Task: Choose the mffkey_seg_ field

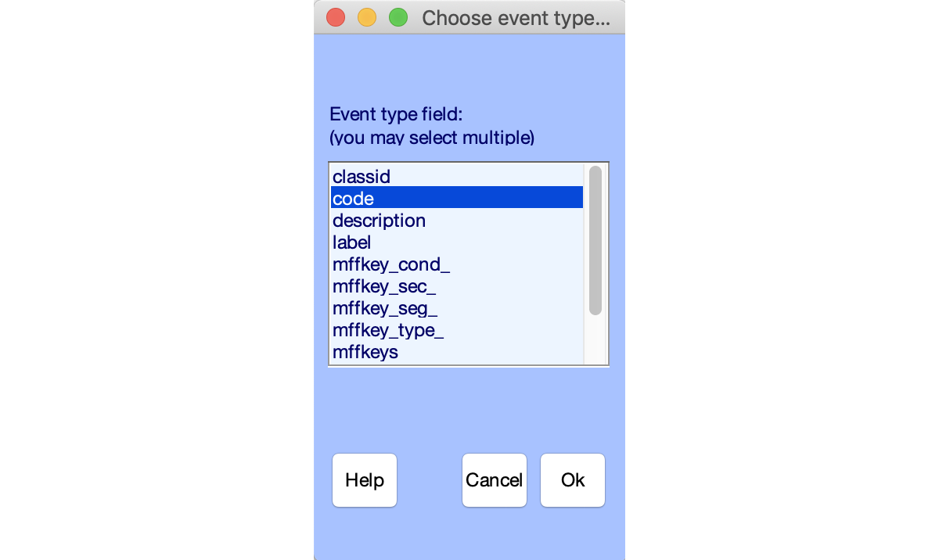Action: (385, 308)
